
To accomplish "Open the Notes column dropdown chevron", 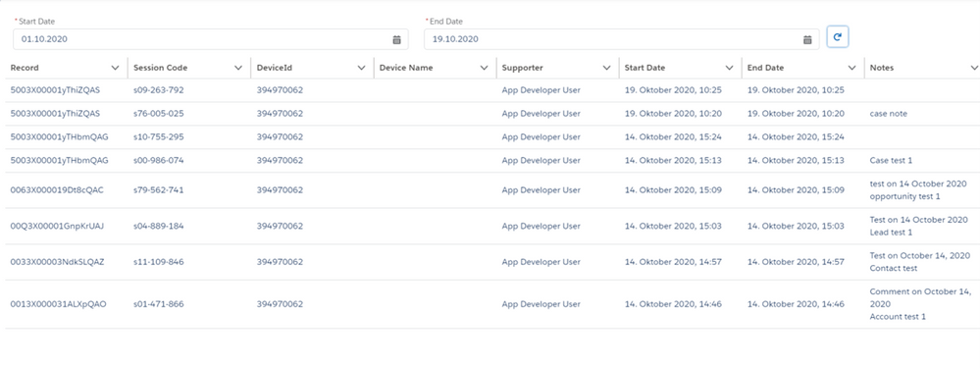I will (x=974, y=68).
